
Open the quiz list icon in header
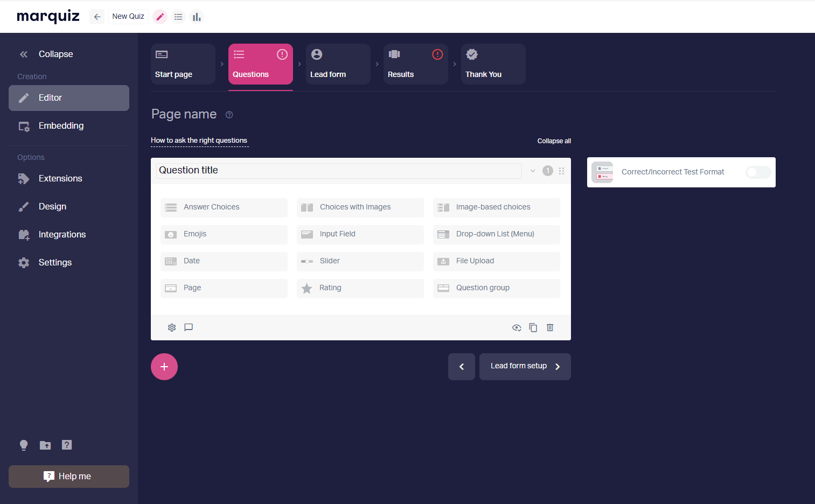click(x=178, y=17)
